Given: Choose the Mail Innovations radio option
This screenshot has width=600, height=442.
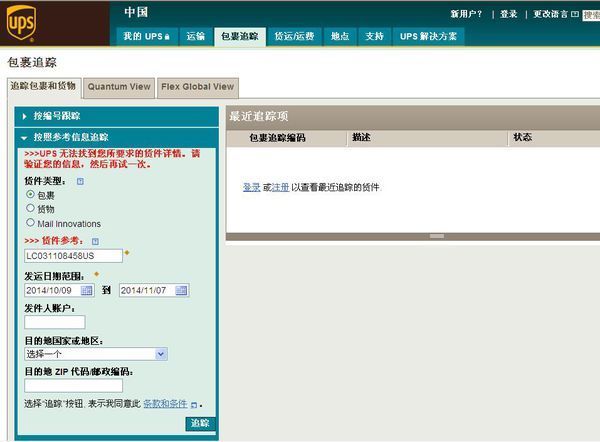Looking at the screenshot, I should (x=30, y=223).
